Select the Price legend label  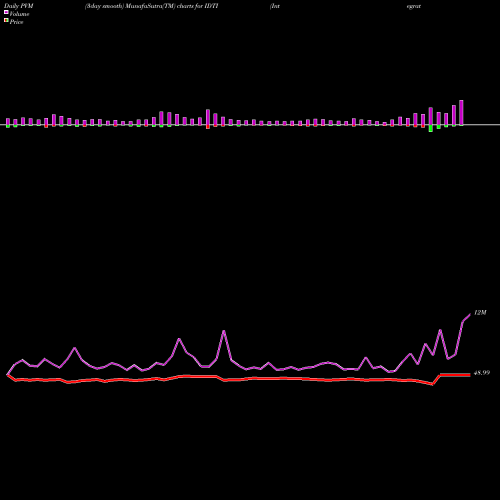[x=16, y=22]
